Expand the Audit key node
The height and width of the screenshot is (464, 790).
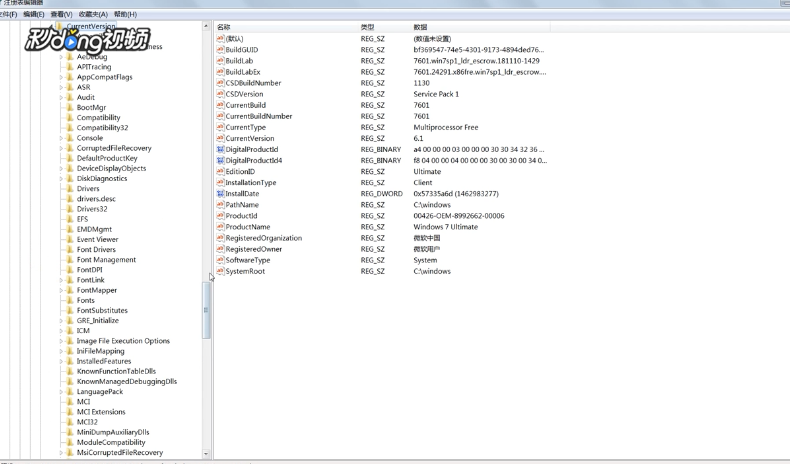tap(61, 97)
